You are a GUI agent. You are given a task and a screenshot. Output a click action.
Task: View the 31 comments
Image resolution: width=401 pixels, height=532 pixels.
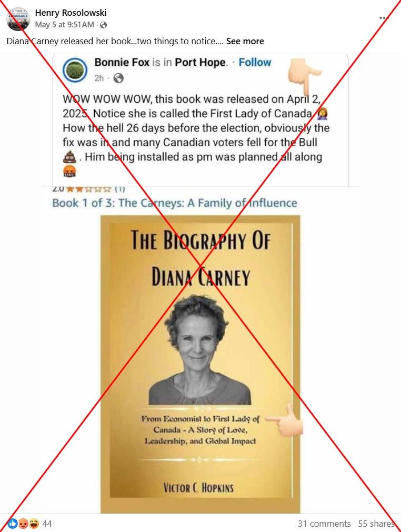[x=324, y=524]
